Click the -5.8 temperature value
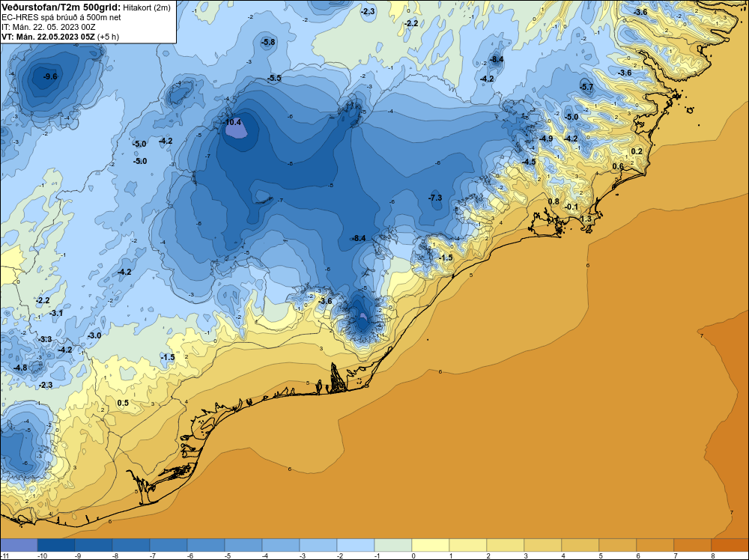The image size is (749, 560). tap(268, 42)
